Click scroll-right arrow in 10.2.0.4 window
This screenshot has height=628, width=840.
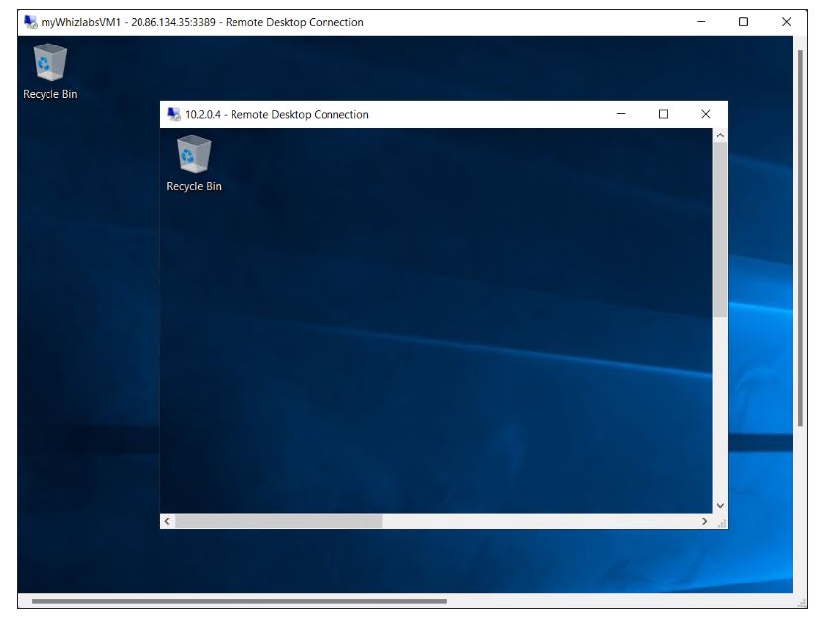tap(705, 521)
